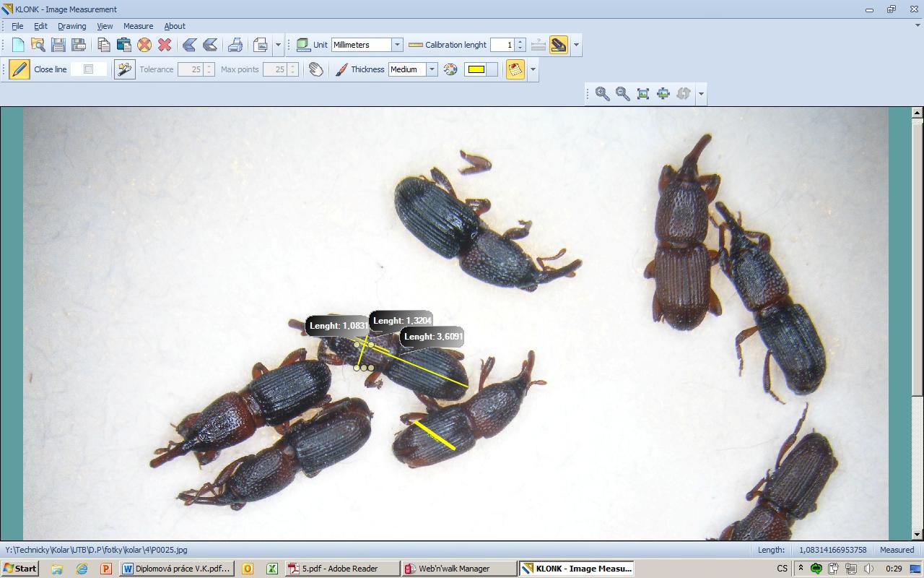Save the current measurement file

[x=58, y=45]
